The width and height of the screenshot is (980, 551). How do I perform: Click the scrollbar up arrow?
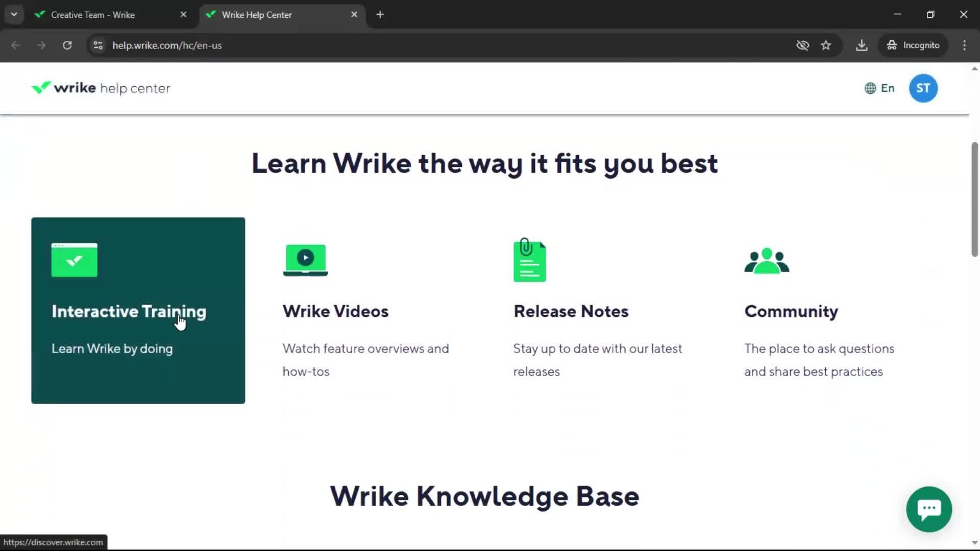click(x=974, y=68)
